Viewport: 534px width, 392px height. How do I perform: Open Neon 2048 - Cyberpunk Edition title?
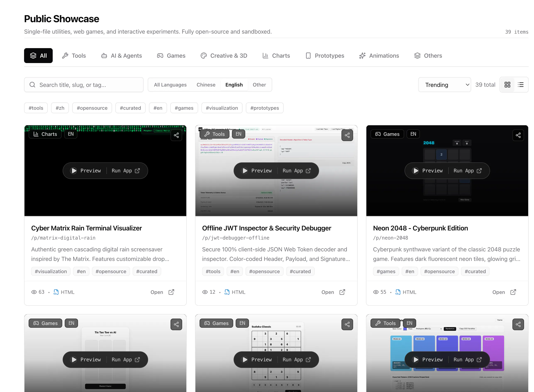(420, 228)
